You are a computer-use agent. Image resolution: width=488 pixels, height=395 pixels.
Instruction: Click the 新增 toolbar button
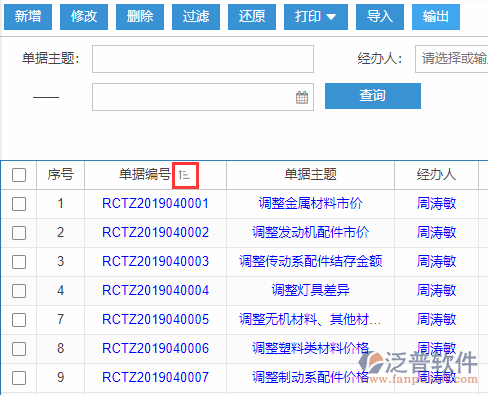click(x=28, y=17)
